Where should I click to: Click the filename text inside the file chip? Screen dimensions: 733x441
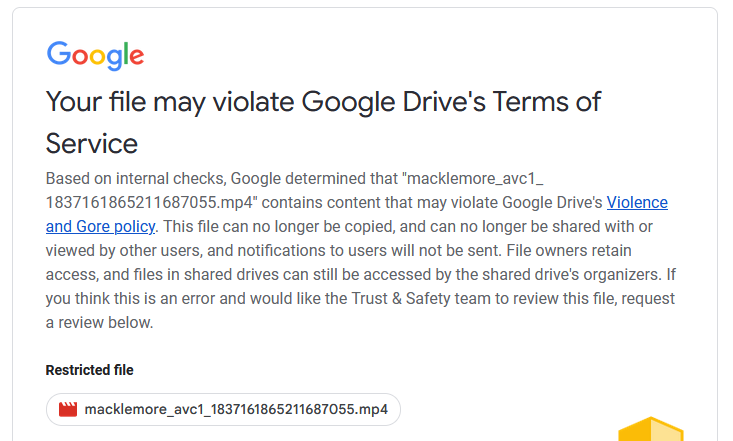click(236, 409)
